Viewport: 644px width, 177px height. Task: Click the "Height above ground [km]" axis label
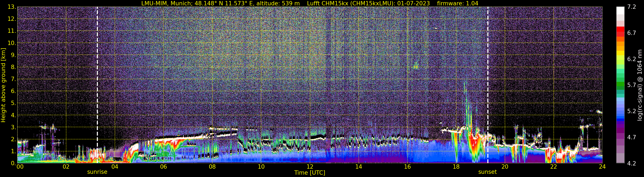pyautogui.click(x=3, y=85)
